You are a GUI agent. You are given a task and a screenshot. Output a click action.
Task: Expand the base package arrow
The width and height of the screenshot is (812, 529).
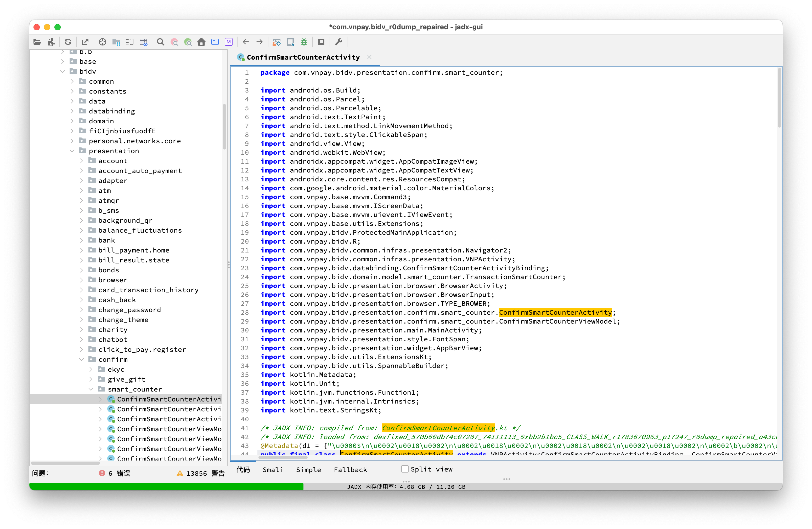point(63,61)
